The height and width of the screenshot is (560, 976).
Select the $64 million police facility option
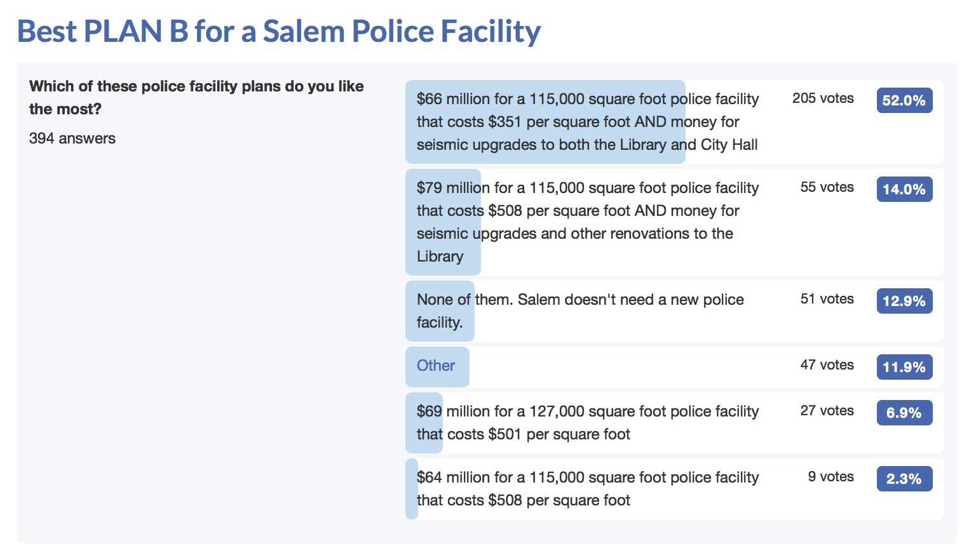pyautogui.click(x=587, y=489)
